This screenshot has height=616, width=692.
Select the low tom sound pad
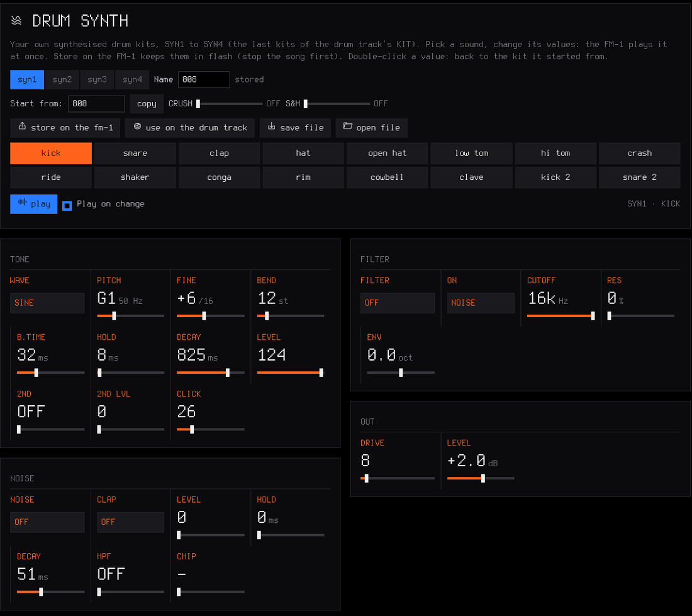[x=471, y=153]
